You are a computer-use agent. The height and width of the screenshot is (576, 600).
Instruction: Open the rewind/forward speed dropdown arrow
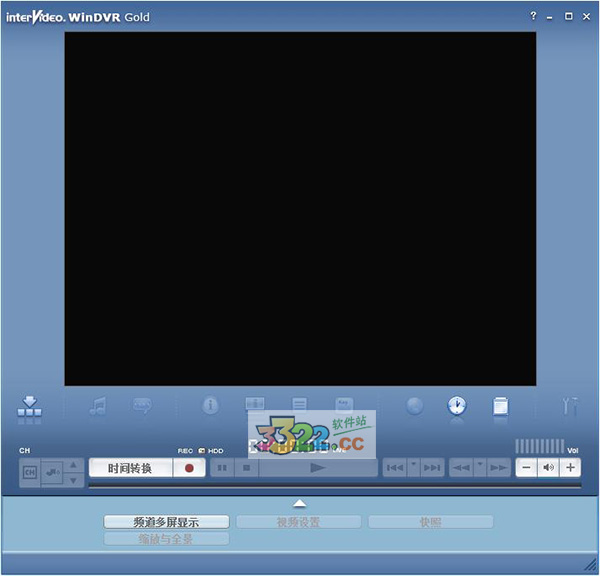[480, 467]
